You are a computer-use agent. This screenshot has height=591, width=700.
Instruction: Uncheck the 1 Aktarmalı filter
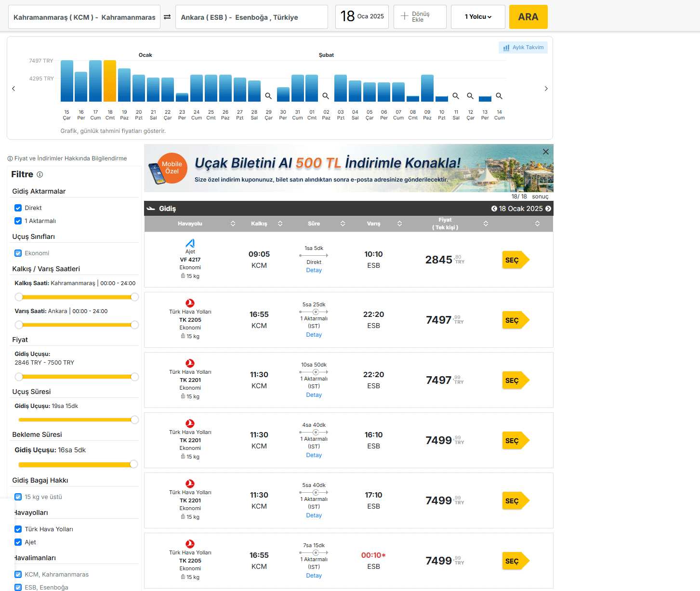coord(18,221)
